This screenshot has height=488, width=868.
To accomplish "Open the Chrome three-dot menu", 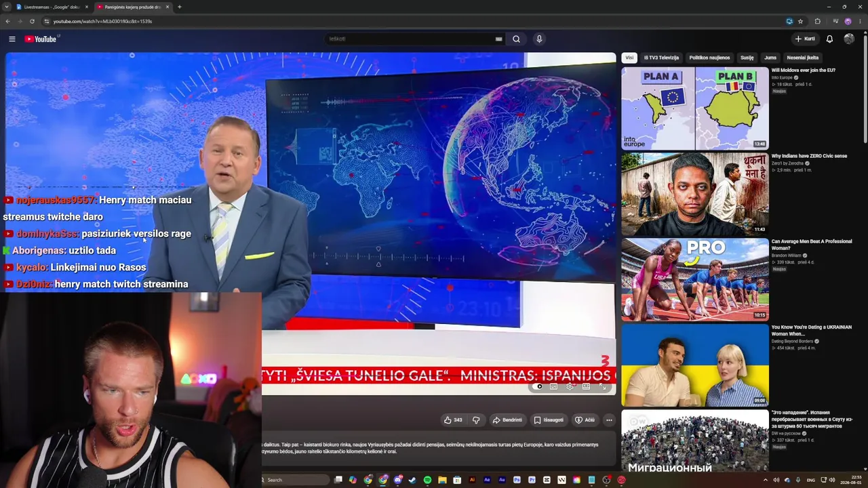I will pyautogui.click(x=859, y=21).
